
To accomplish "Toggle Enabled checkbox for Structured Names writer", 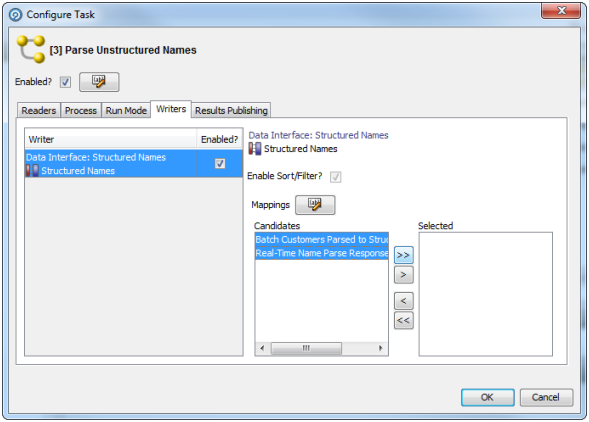I will click(x=220, y=163).
